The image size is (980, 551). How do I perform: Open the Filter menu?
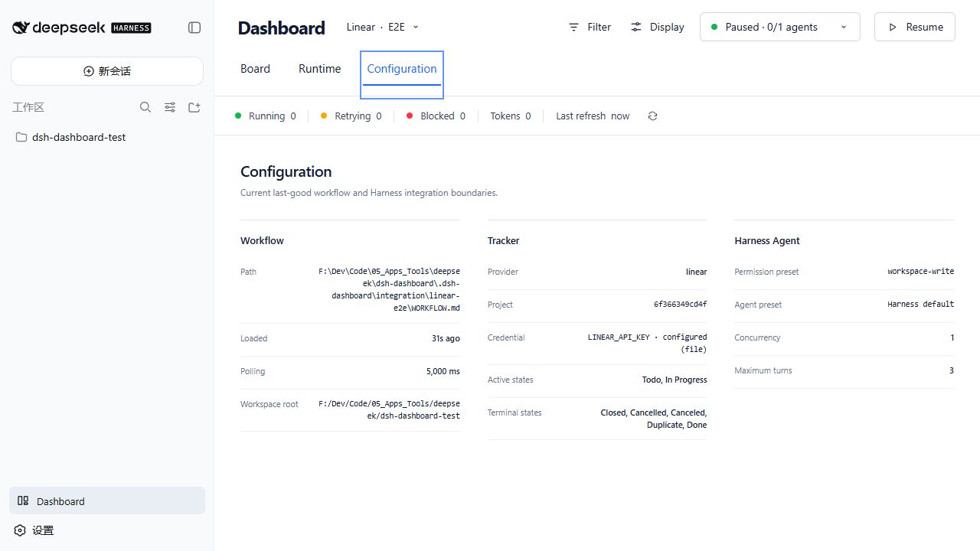click(x=590, y=27)
